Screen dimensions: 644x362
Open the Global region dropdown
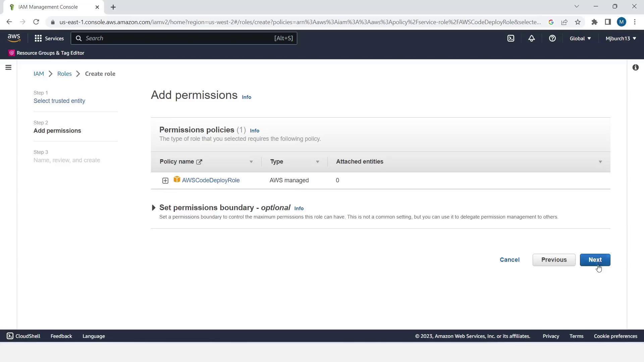point(580,38)
